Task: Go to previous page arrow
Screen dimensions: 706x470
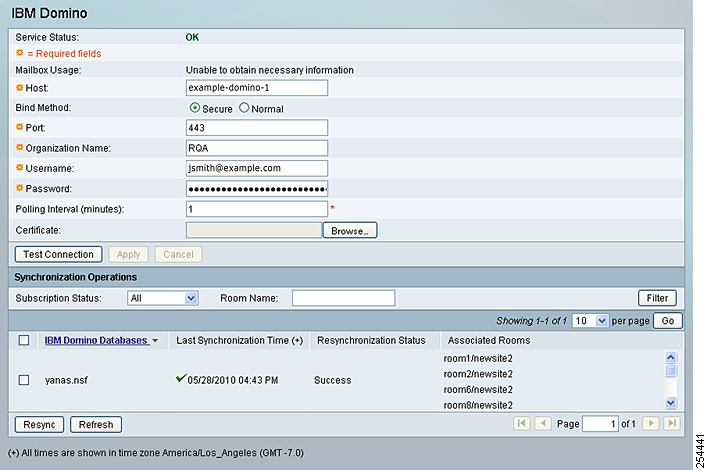Action: pyautogui.click(x=543, y=423)
